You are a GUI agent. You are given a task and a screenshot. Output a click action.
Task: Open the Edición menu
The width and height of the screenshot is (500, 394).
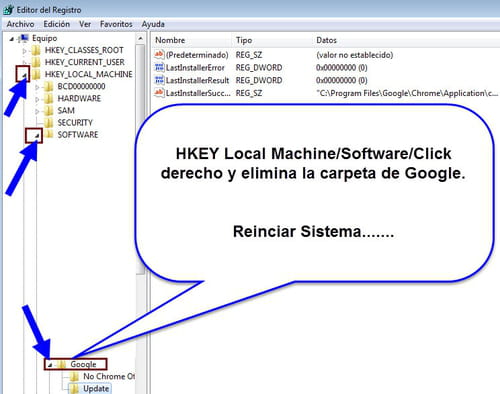[57, 24]
